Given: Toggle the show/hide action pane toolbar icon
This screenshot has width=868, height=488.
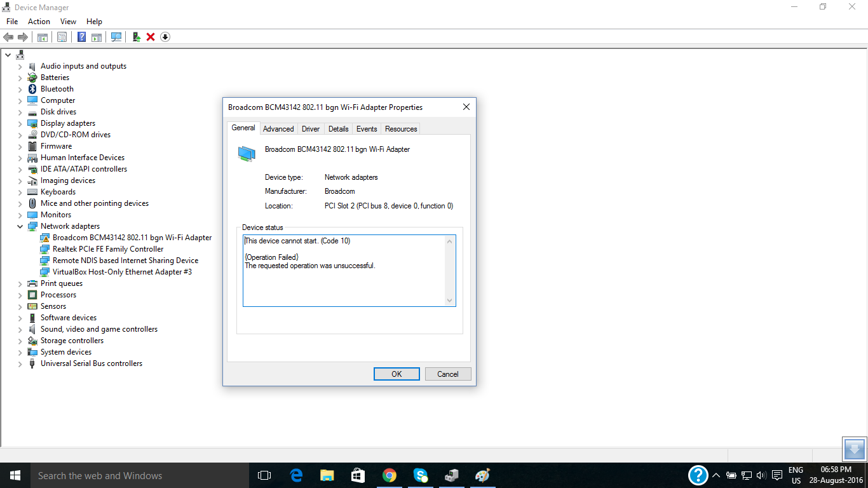Looking at the screenshot, I should 97,37.
